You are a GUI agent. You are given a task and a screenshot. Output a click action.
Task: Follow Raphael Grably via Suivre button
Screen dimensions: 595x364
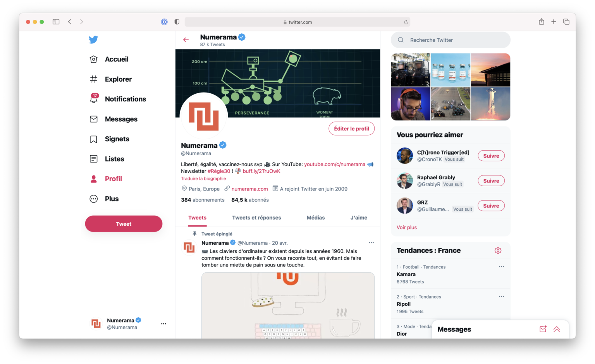point(491,180)
